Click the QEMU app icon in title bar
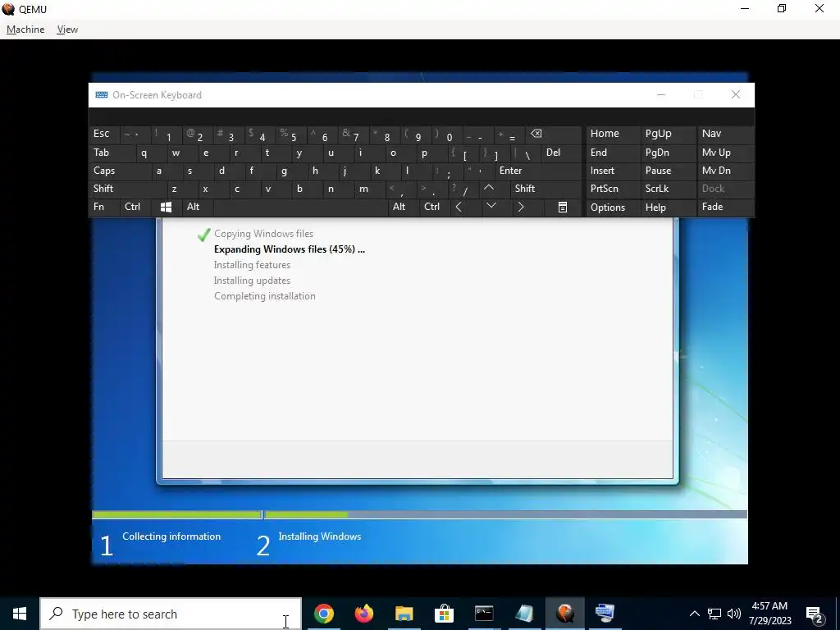Viewport: 840px width, 630px height. [x=8, y=9]
